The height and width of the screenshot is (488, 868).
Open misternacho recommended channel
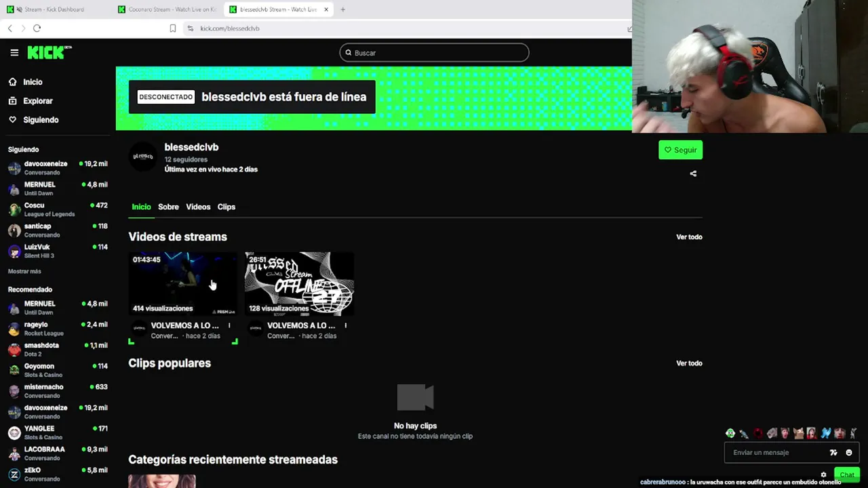[x=58, y=391]
